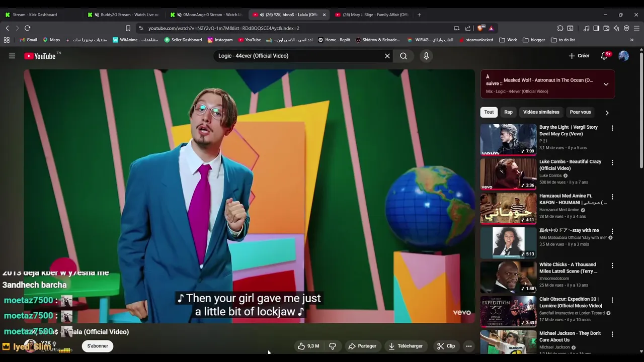The width and height of the screenshot is (644, 362).
Task: Open options for White Chicks video
Action: tap(612, 265)
